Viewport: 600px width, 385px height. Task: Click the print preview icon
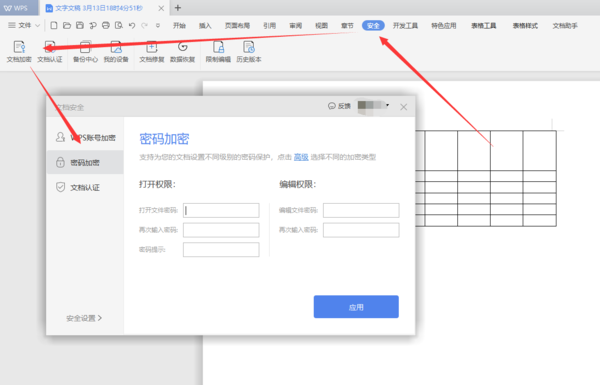(119, 25)
